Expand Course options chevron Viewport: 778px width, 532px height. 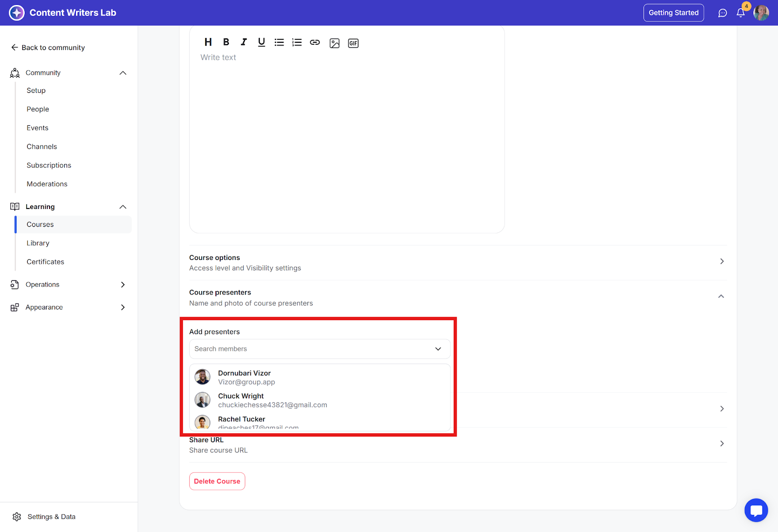point(722,261)
